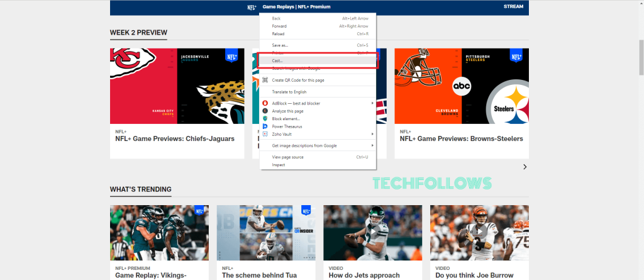Open Game Replays | NFL+ Premium banner link
This screenshot has width=644, height=280.
[297, 7]
